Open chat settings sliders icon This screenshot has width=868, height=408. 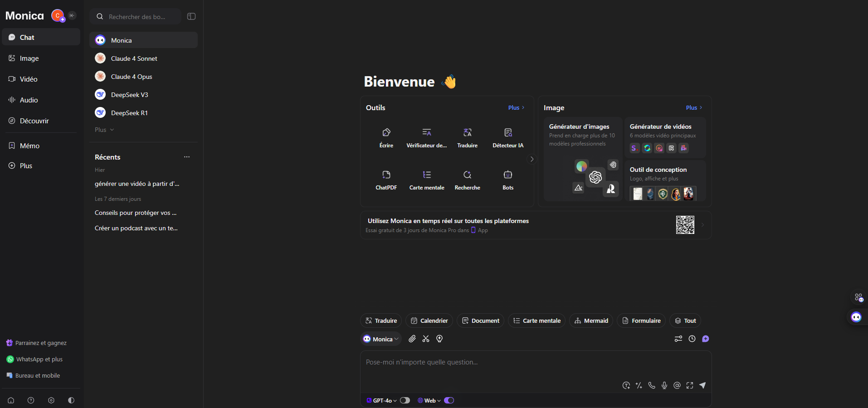pos(678,339)
